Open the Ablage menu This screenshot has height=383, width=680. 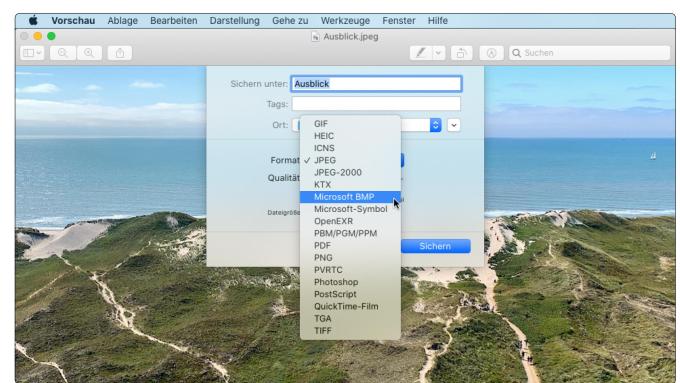click(123, 20)
